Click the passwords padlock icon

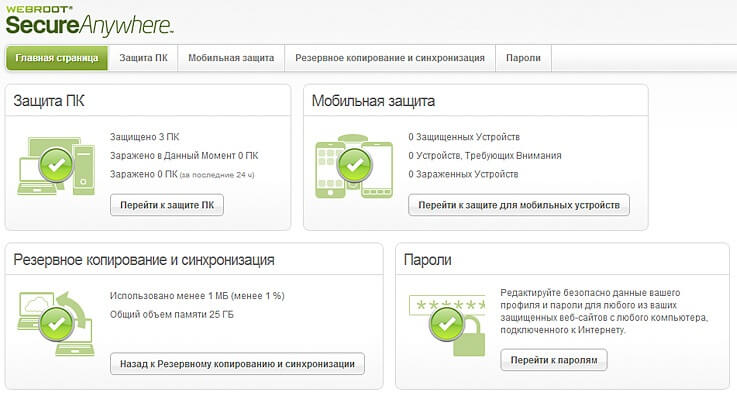pyautogui.click(x=447, y=325)
